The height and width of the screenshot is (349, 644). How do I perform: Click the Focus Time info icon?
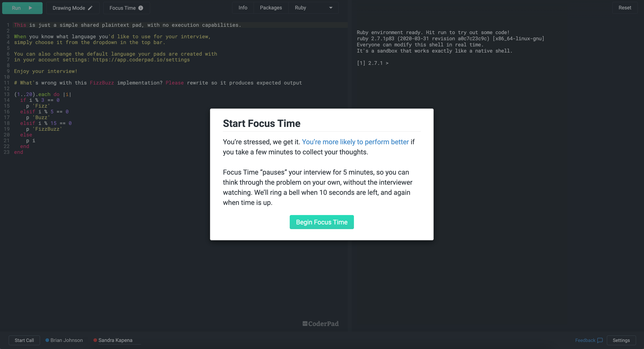point(141,8)
